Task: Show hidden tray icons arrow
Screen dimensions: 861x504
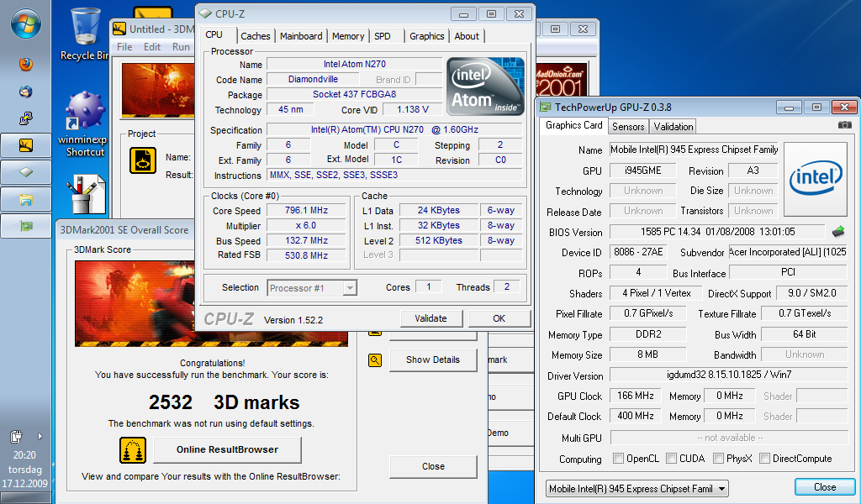Action: tap(40, 437)
